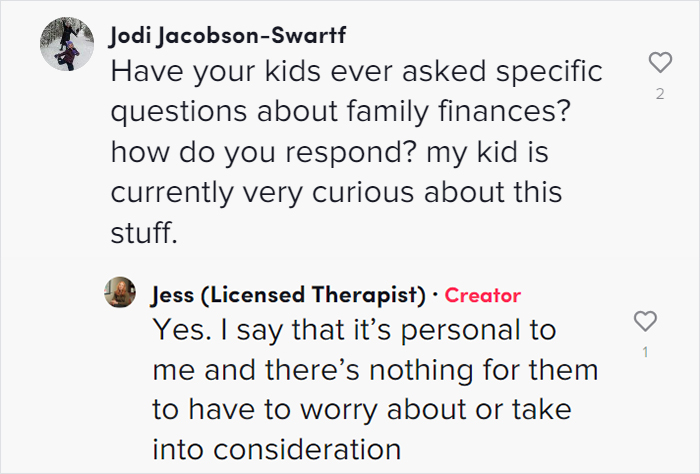Image resolution: width=700 pixels, height=474 pixels.
Task: Open Jodi Jacobson-Swartf's snowy profile picture
Action: pyautogui.click(x=68, y=45)
